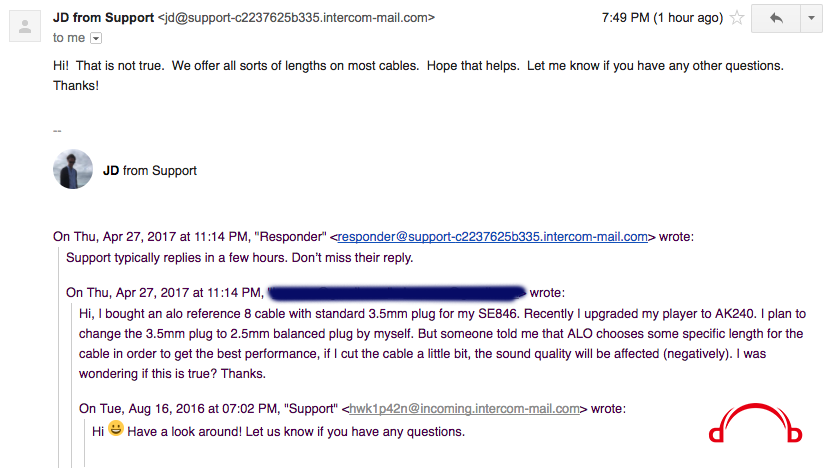Click the red headphone logo watermark
Viewport: 837px width, 468px height.
click(755, 423)
